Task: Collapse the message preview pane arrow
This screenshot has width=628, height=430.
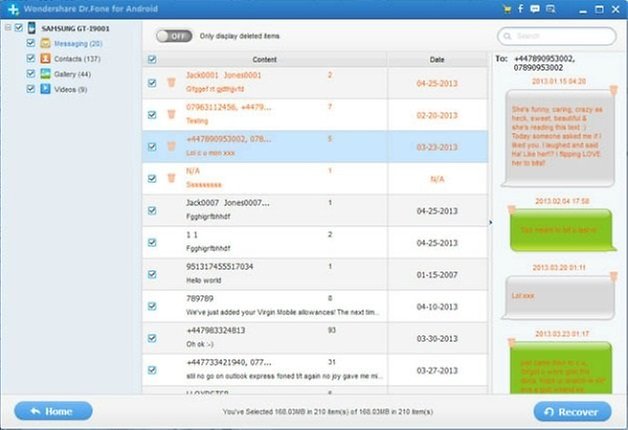Action: pyautogui.click(x=491, y=222)
